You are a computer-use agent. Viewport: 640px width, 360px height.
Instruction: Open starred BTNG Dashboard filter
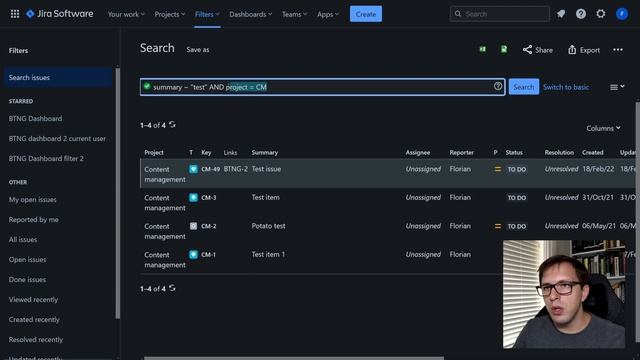point(36,119)
